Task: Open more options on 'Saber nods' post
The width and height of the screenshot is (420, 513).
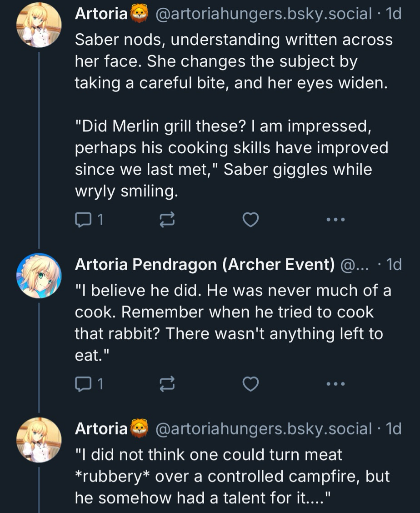Action: click(x=336, y=220)
